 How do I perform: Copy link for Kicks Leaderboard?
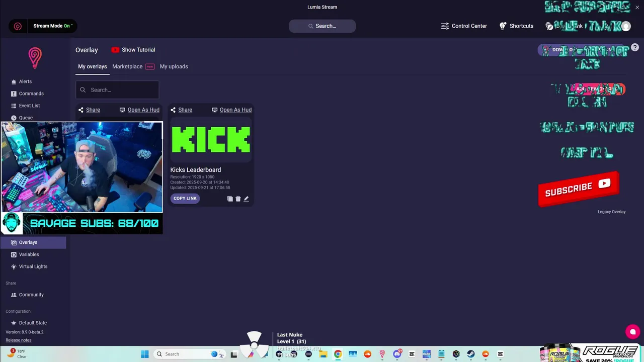pos(185,199)
